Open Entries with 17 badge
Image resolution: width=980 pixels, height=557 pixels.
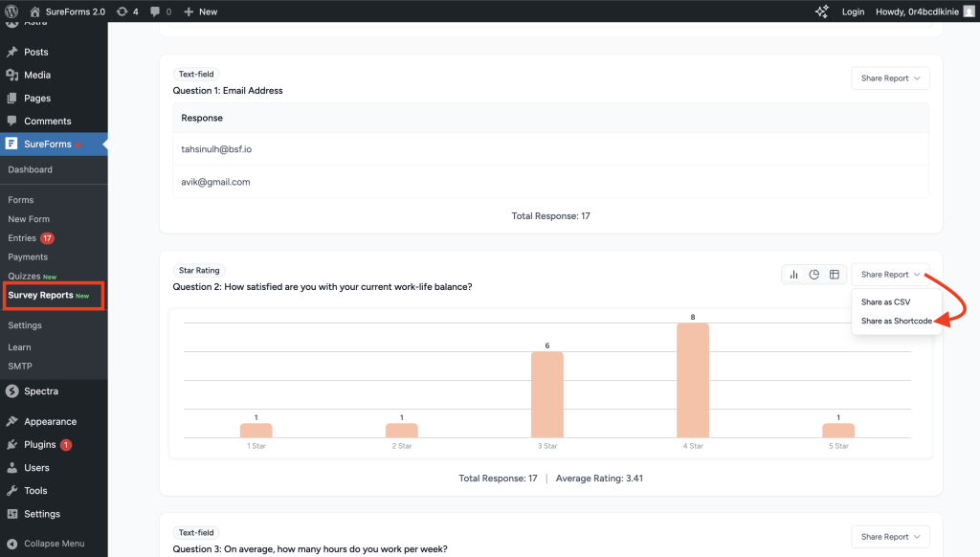[31, 238]
